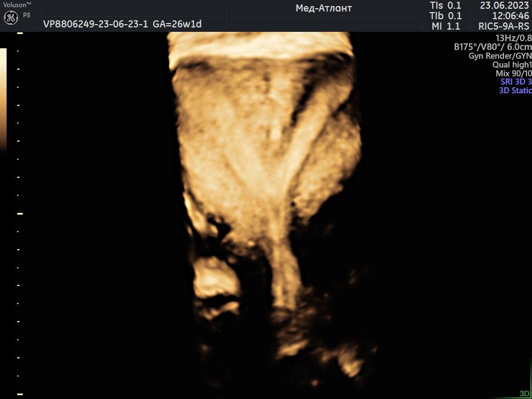Image resolution: width=532 pixels, height=399 pixels.
Task: Click the Мед-Атлант clinic name
Action: point(324,8)
